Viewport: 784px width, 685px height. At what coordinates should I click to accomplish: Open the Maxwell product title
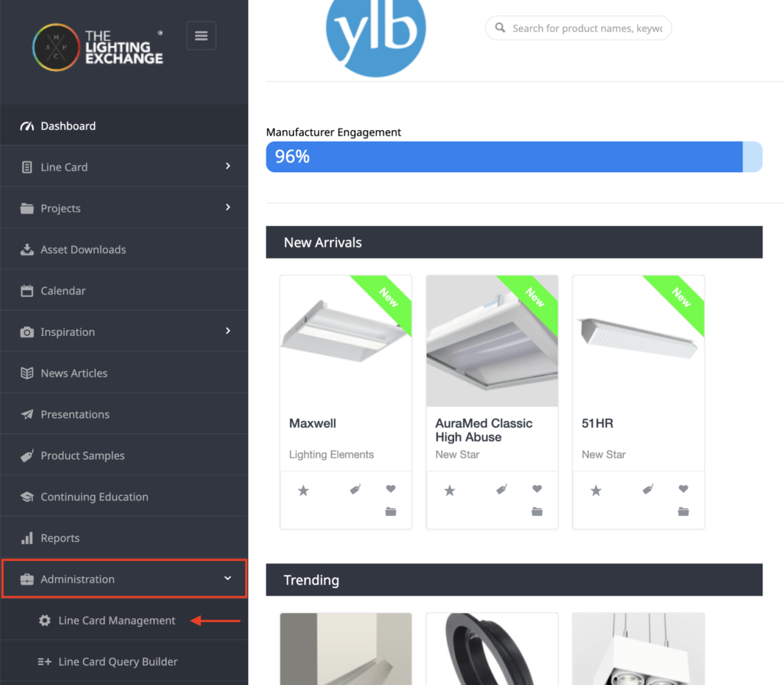click(x=312, y=423)
